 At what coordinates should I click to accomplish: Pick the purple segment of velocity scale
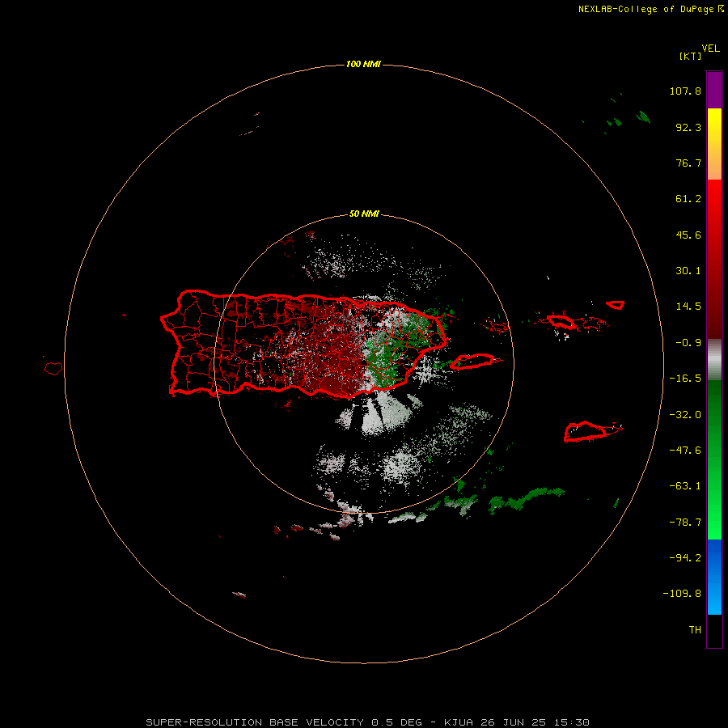pos(714,90)
